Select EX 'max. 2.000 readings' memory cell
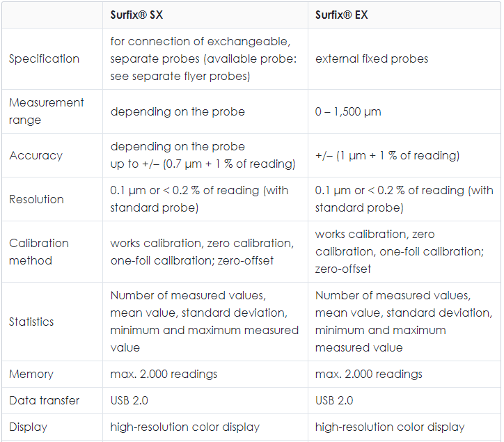Screen dimensions: 504x442 click(x=368, y=374)
